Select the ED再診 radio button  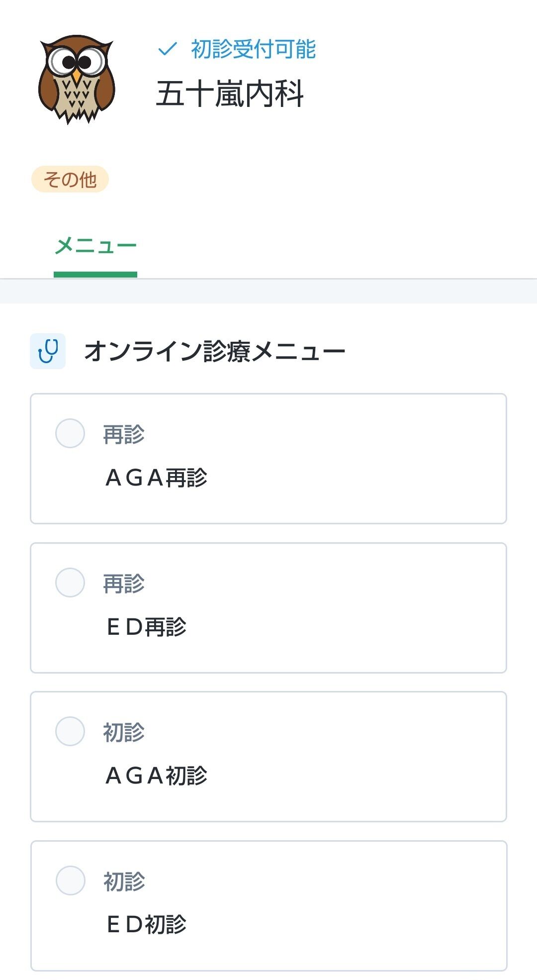[70, 583]
